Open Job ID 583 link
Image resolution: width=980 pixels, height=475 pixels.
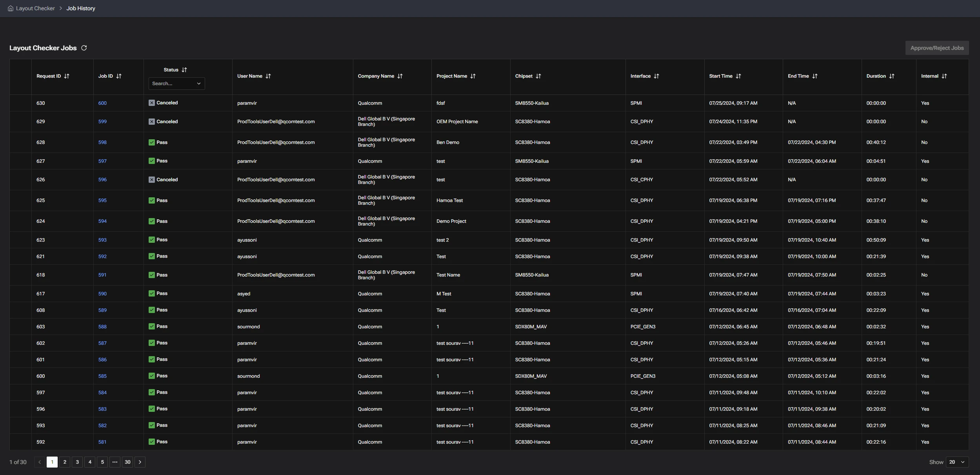pyautogui.click(x=102, y=409)
